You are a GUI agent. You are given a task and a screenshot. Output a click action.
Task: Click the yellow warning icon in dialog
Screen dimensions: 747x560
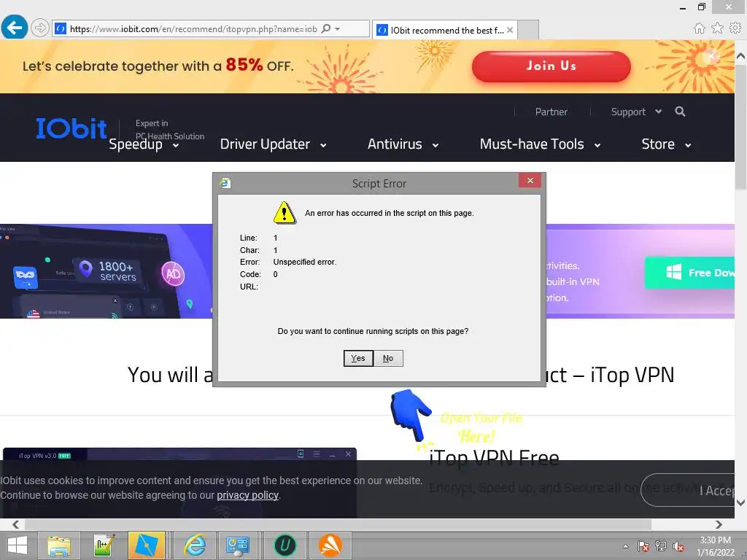[285, 213]
